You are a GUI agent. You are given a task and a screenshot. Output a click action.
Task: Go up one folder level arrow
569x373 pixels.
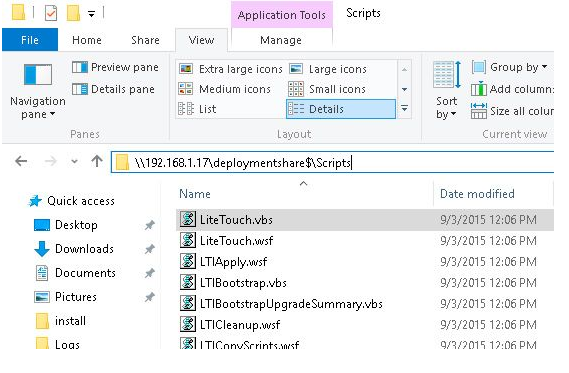[97, 161]
